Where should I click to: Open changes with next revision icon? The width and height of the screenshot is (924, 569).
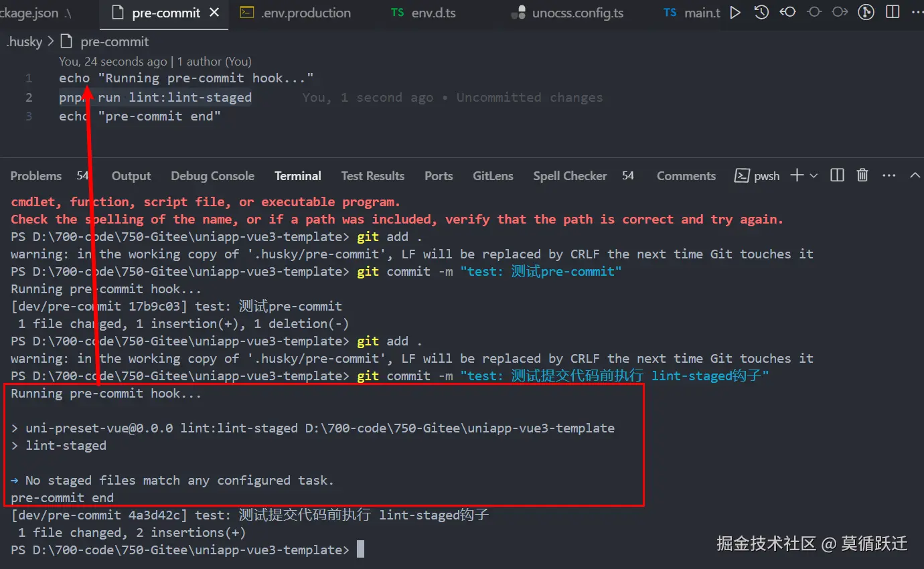coord(840,12)
